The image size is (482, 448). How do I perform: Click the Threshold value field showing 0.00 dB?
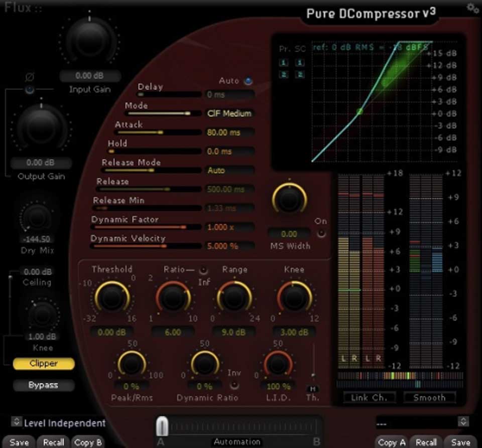[x=111, y=331]
